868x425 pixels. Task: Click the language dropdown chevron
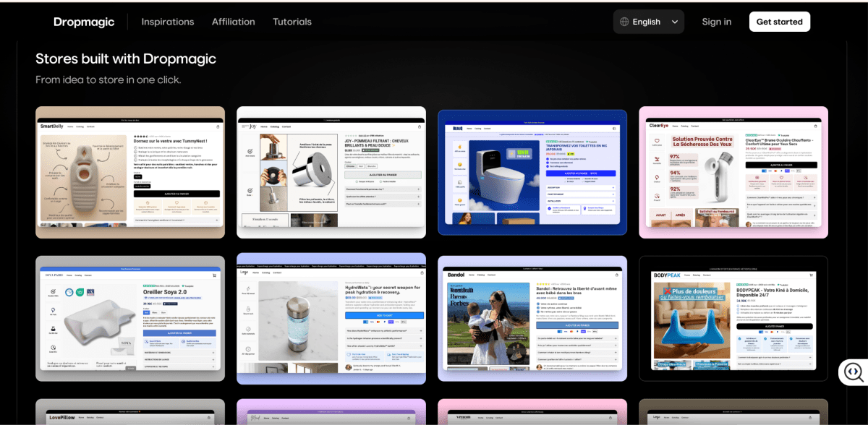tap(675, 22)
